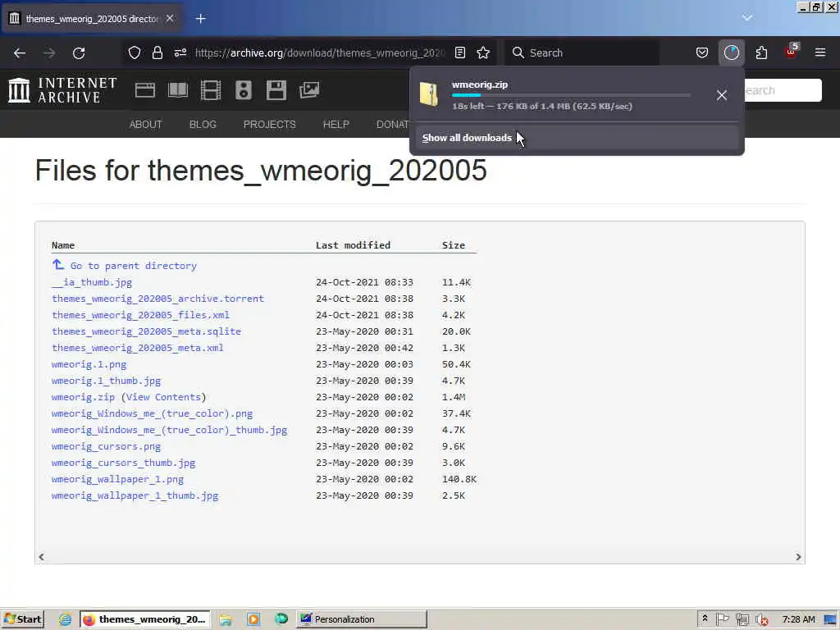Bookmark this page with the star icon

483,52
